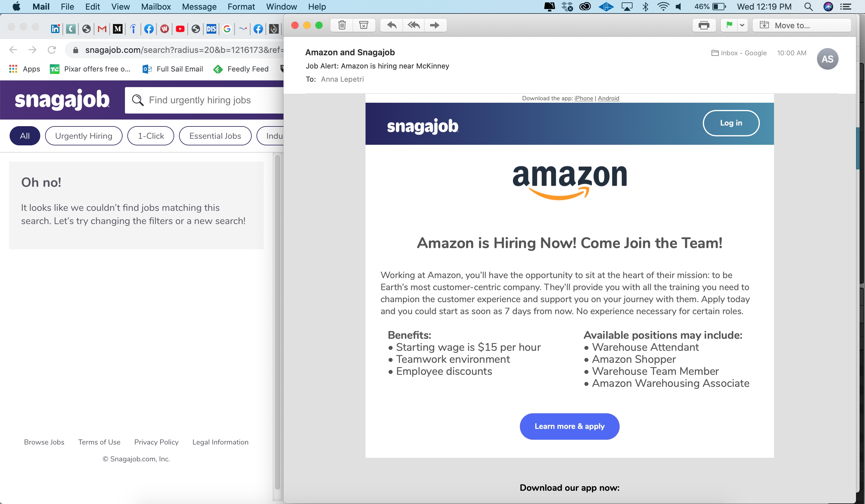Open the Window menu
Screen dimensions: 865x504
tap(281, 7)
